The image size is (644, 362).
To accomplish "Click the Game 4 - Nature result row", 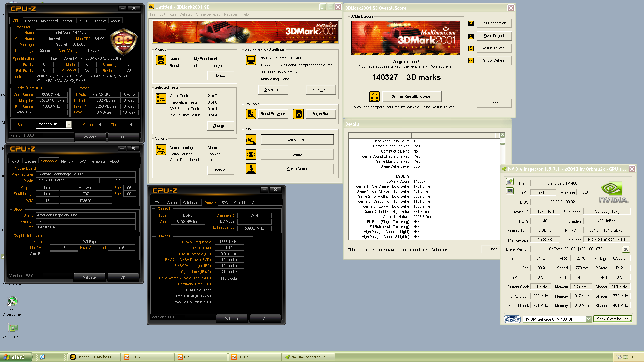I will pos(407,217).
